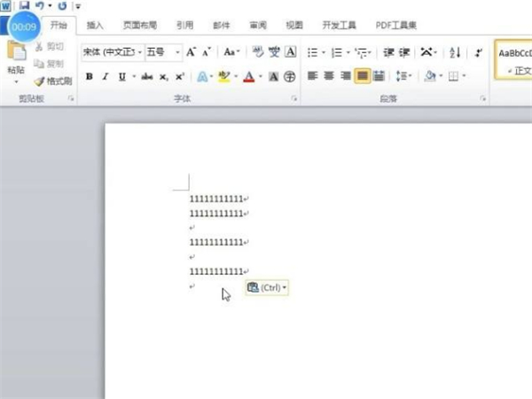Click the grow font icon
This screenshot has height=399, width=532.
(192, 52)
